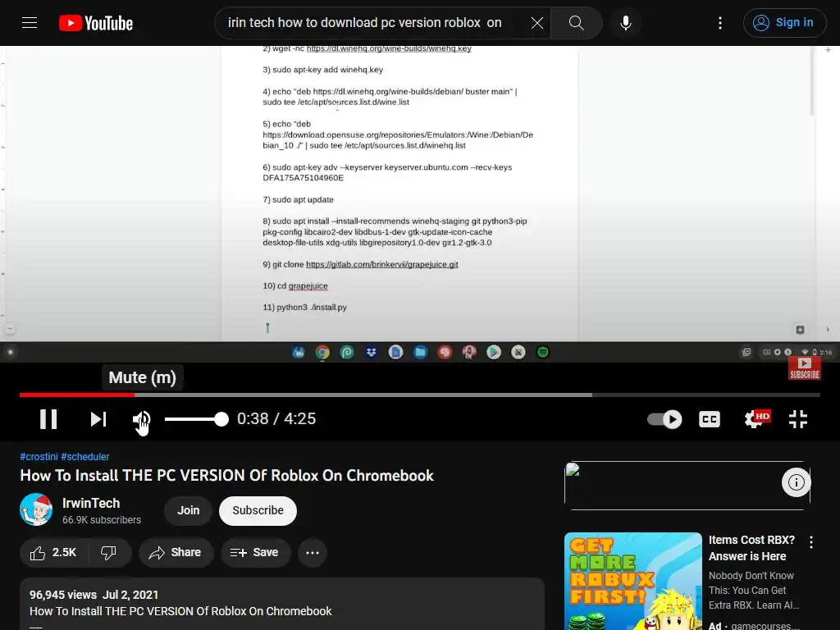The height and width of the screenshot is (630, 840).
Task: Click the Subscribe watermark in video
Action: click(x=804, y=368)
